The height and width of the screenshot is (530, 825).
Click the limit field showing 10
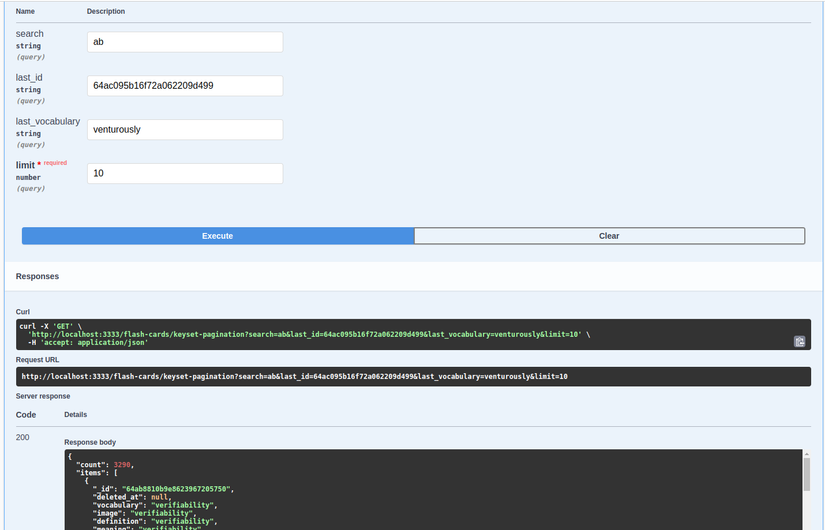(x=185, y=173)
